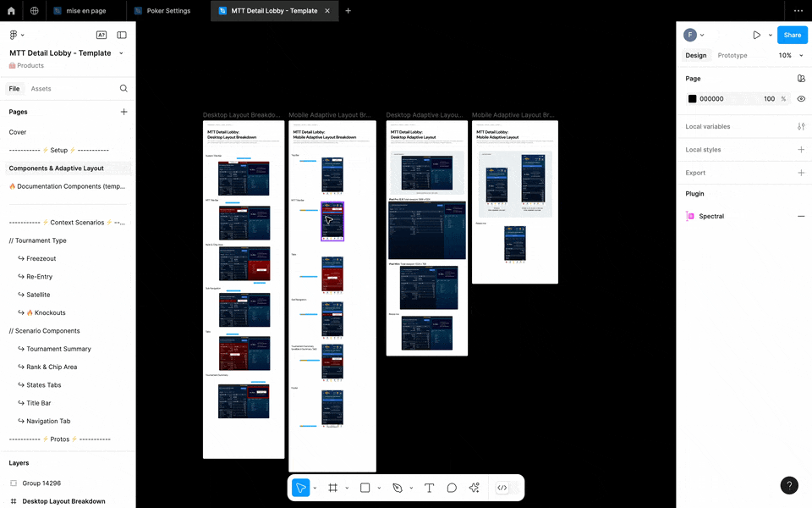
Task: Select the Text tool
Action: [x=429, y=488]
